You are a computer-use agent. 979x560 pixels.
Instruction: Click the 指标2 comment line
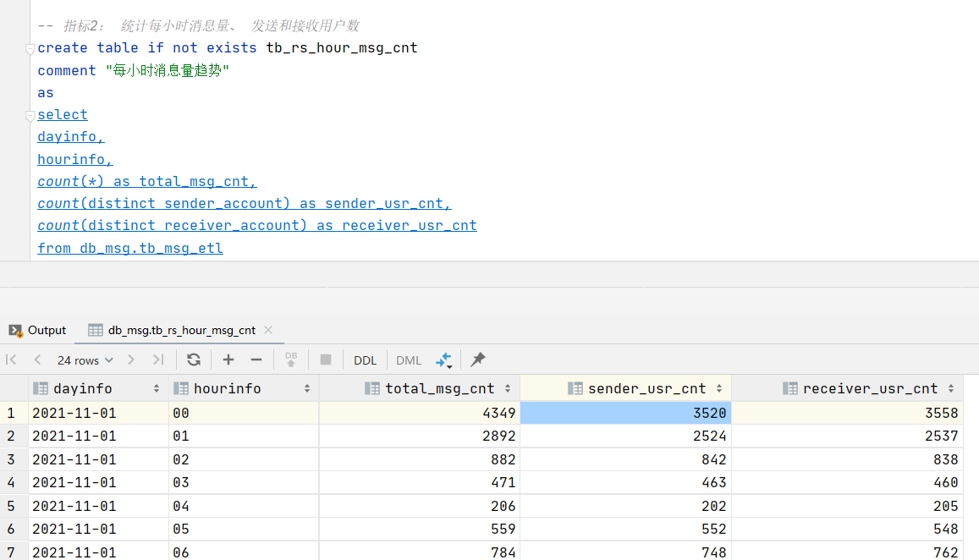(x=199, y=25)
